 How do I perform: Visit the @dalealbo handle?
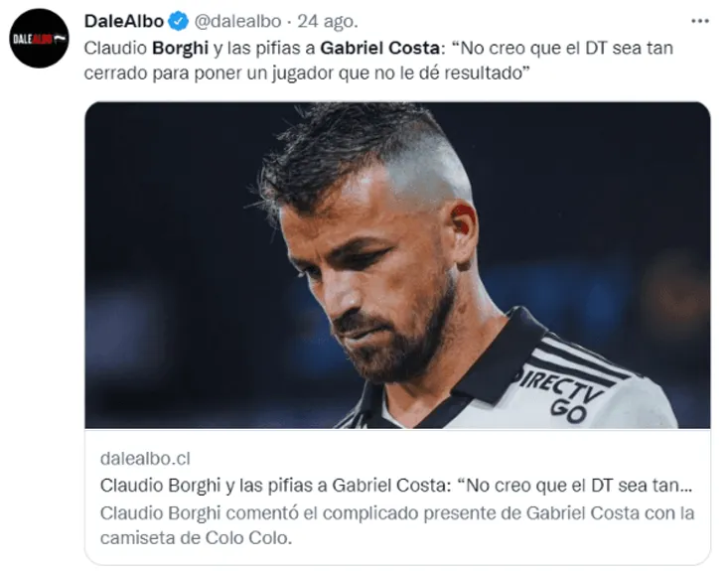coord(237,22)
